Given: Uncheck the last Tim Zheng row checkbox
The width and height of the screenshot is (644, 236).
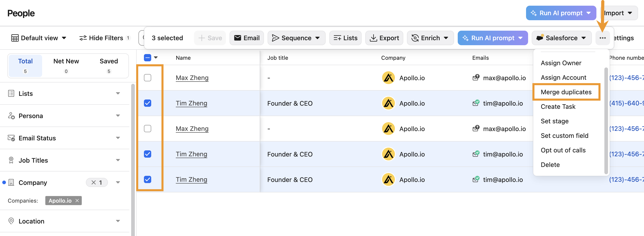Looking at the screenshot, I should [148, 179].
